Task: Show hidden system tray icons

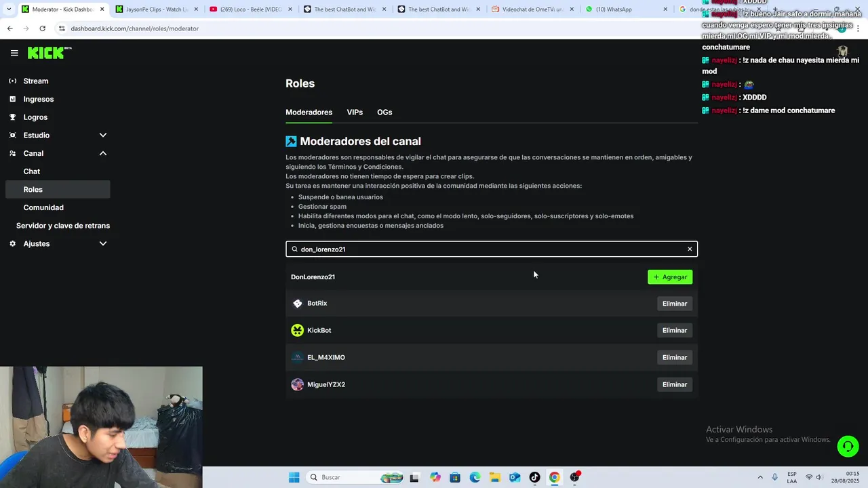Action: click(x=759, y=477)
